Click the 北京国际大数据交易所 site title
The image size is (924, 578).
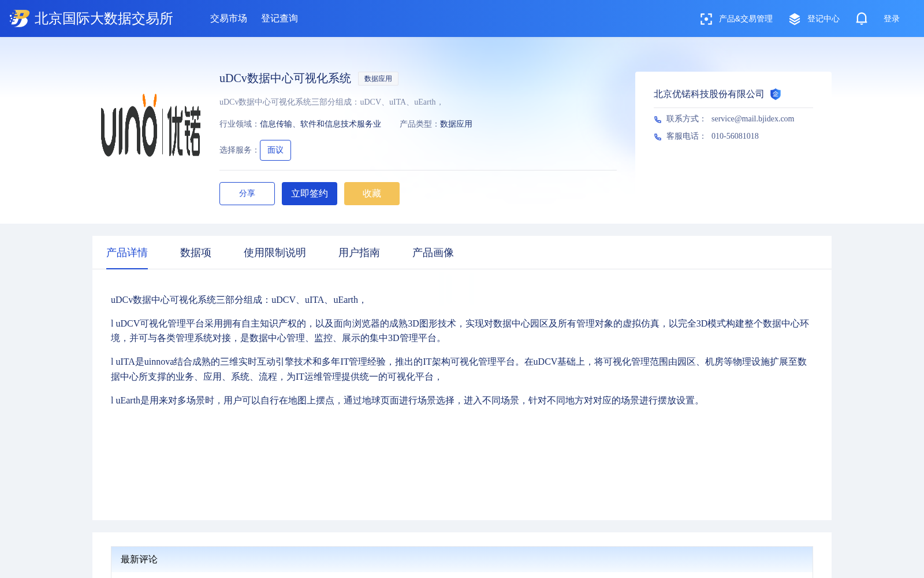click(x=104, y=18)
